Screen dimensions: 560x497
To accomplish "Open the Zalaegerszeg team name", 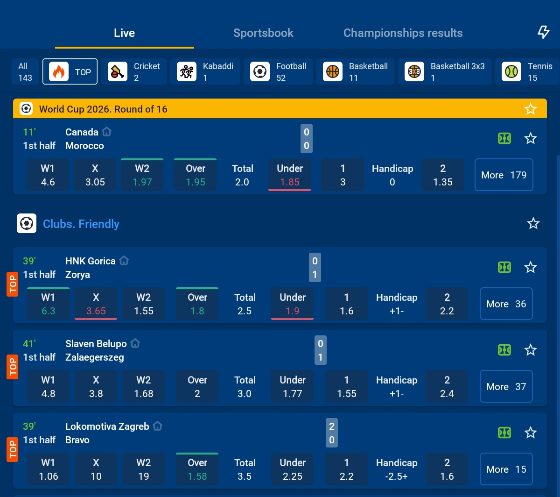I will coord(95,357).
